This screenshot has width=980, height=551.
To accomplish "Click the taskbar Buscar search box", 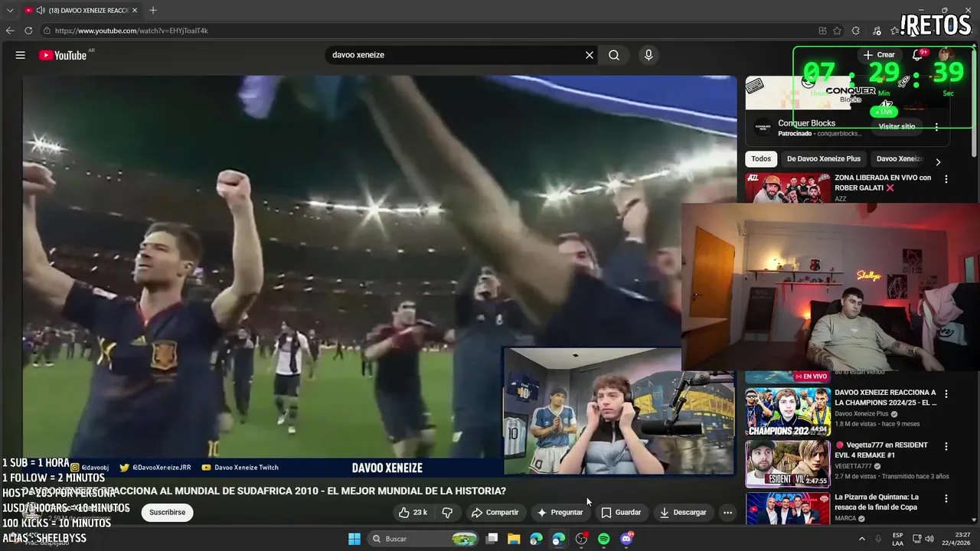I will coord(423,539).
